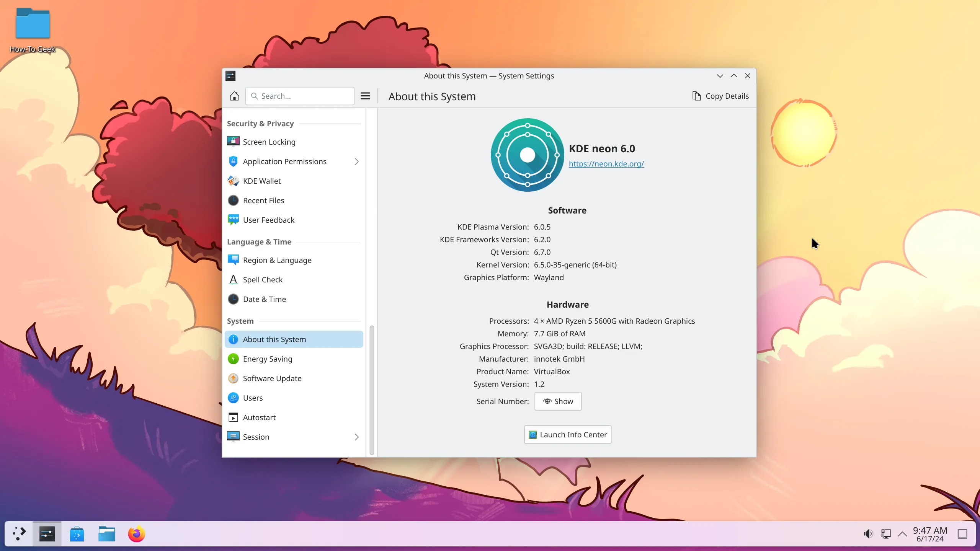Viewport: 980px width, 551px height.
Task: Expand hidden system tray icons
Action: click(x=902, y=533)
